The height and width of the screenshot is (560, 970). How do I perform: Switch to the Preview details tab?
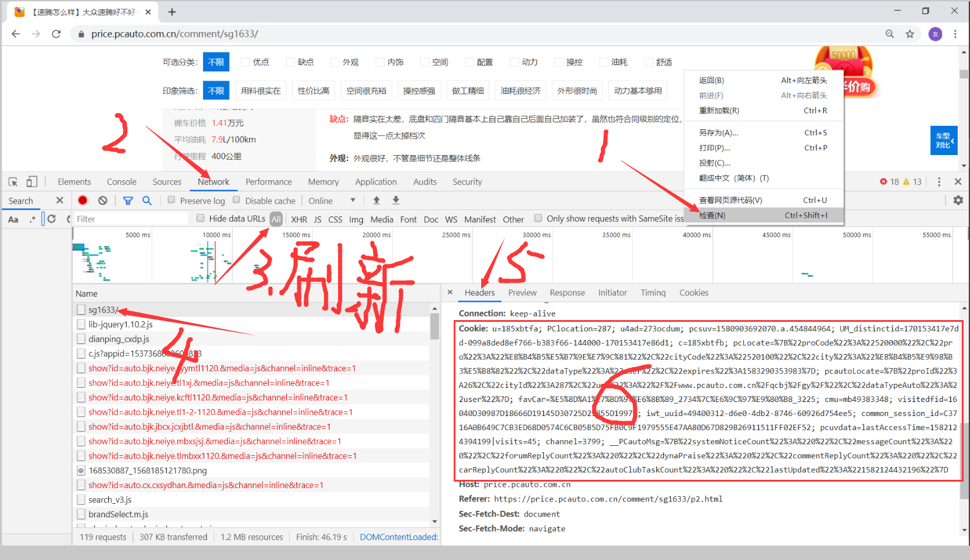[x=522, y=293]
